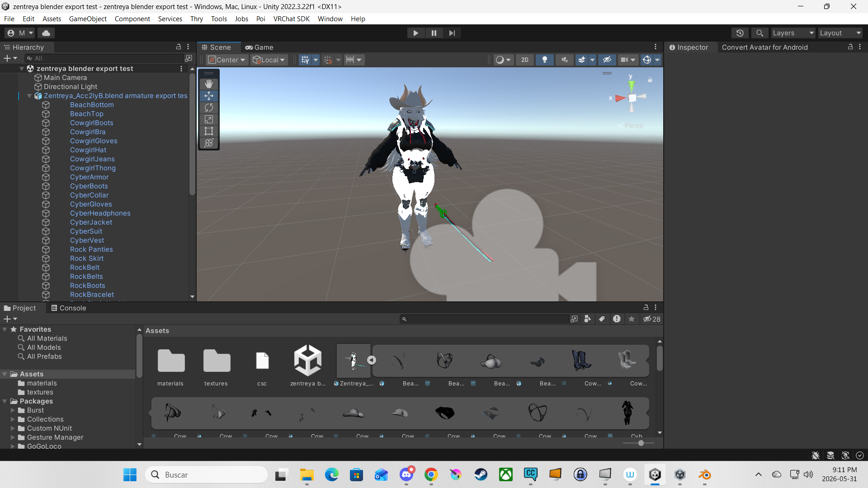Viewport: 868px width, 488px height.
Task: Click All Prefabs favorite search
Action: 44,357
